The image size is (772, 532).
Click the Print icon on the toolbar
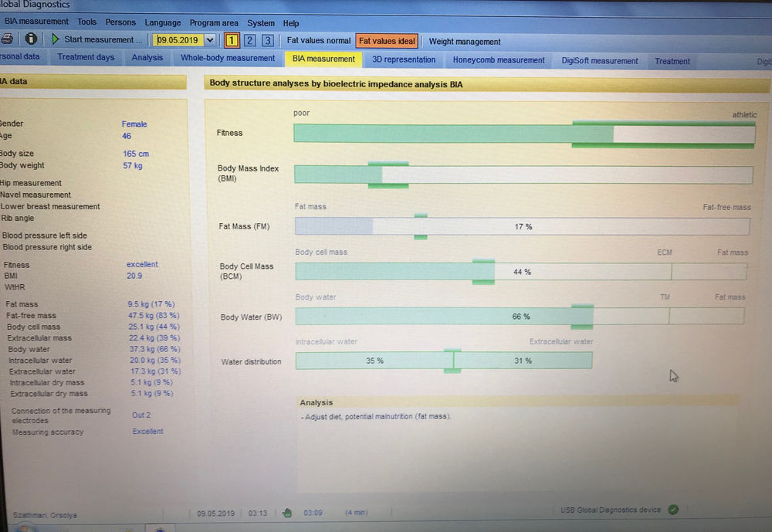[6, 39]
